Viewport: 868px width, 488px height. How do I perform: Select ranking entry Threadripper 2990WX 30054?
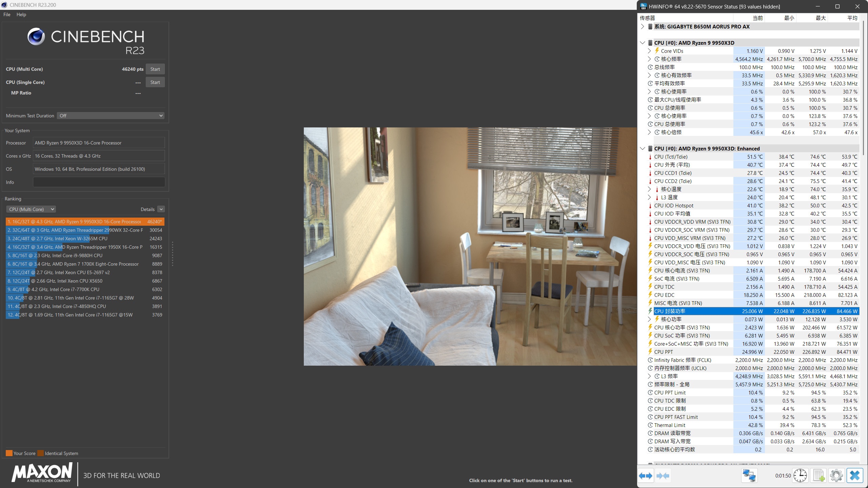click(x=85, y=230)
